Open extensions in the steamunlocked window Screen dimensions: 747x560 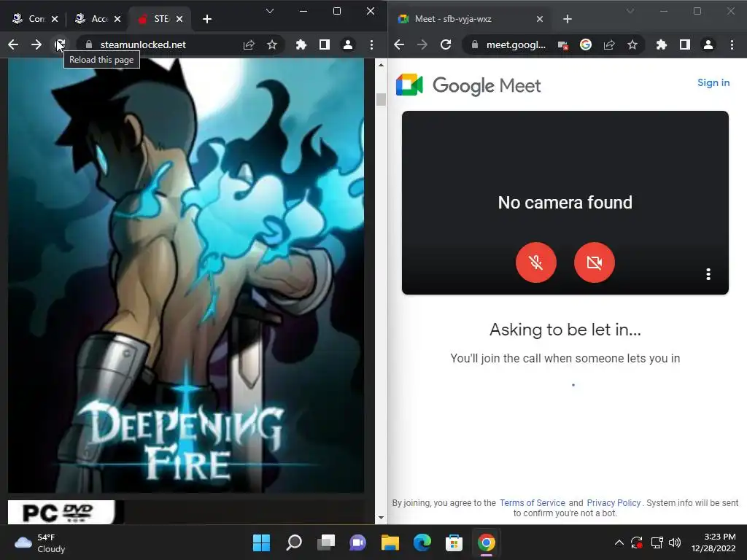(301, 44)
